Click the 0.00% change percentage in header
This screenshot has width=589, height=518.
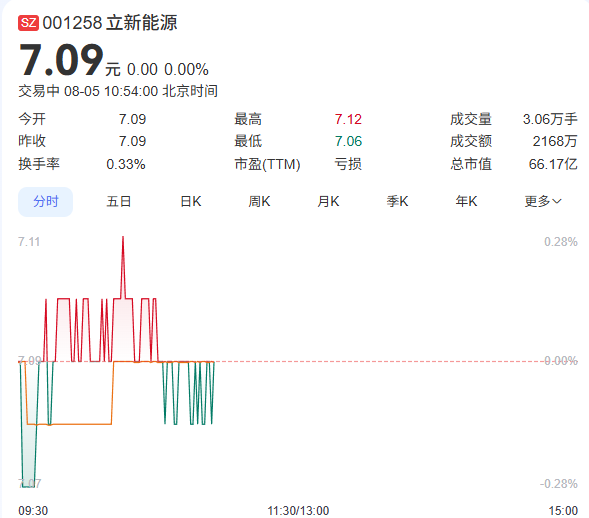[x=186, y=69]
